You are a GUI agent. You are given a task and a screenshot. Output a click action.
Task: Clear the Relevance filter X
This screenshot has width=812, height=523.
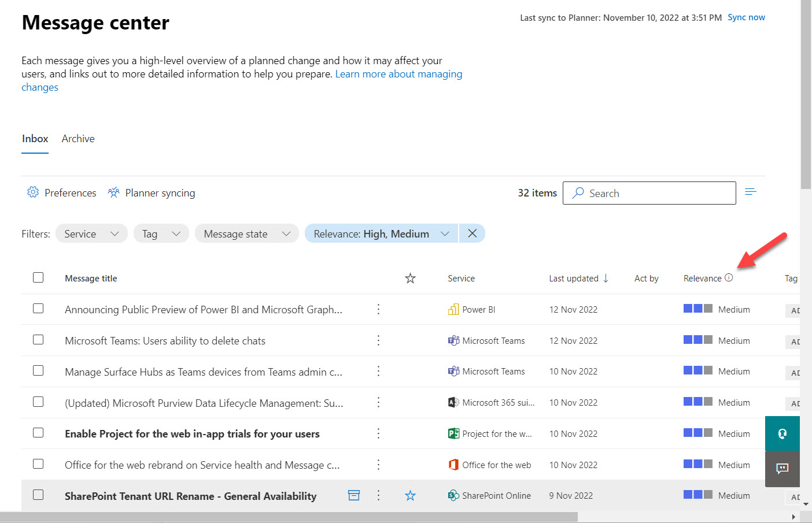click(472, 233)
